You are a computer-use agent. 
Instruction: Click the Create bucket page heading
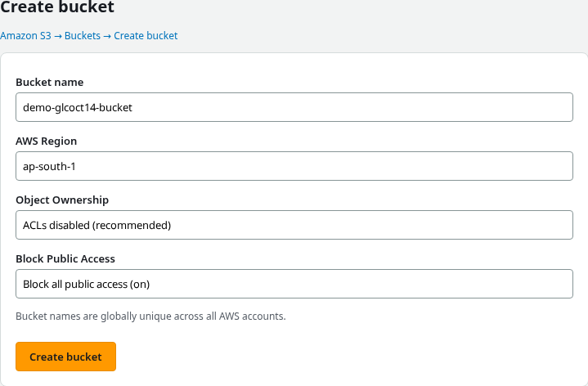57,7
